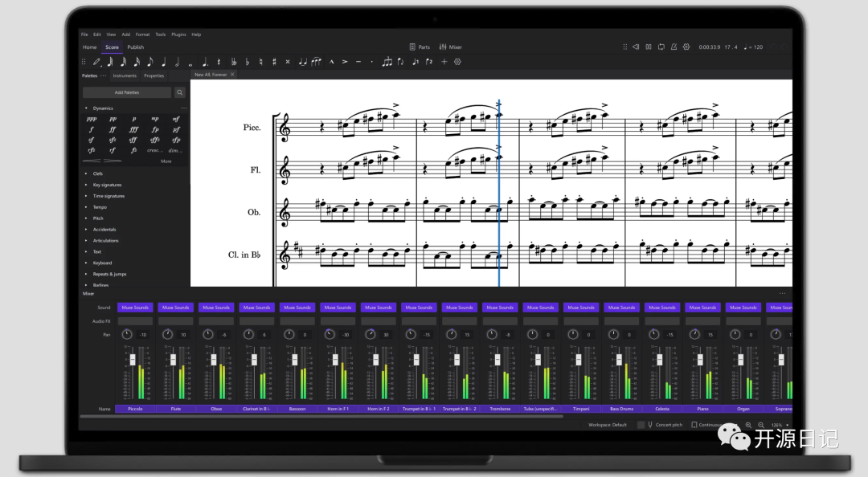Apply flat accidental
The width and height of the screenshot is (868, 477).
point(247,62)
